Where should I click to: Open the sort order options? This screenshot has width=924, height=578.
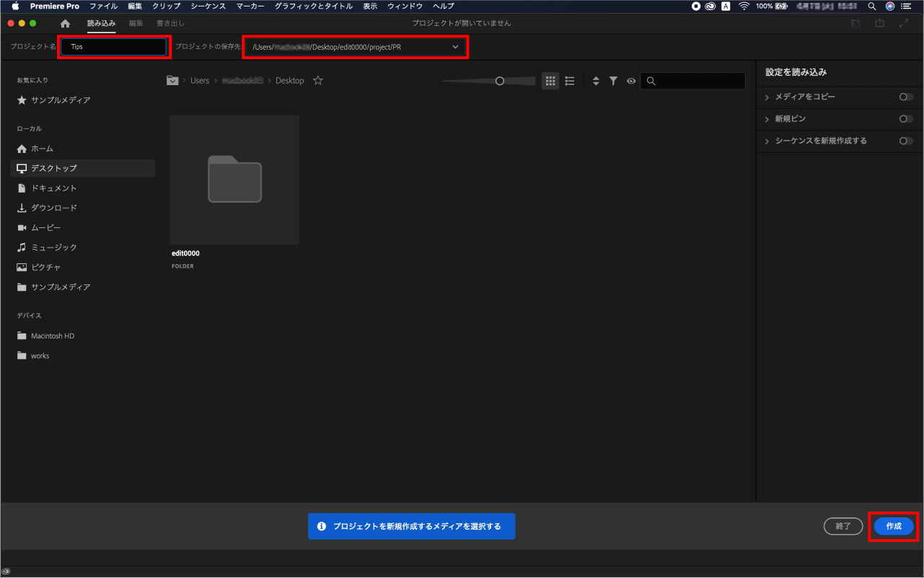(x=596, y=81)
